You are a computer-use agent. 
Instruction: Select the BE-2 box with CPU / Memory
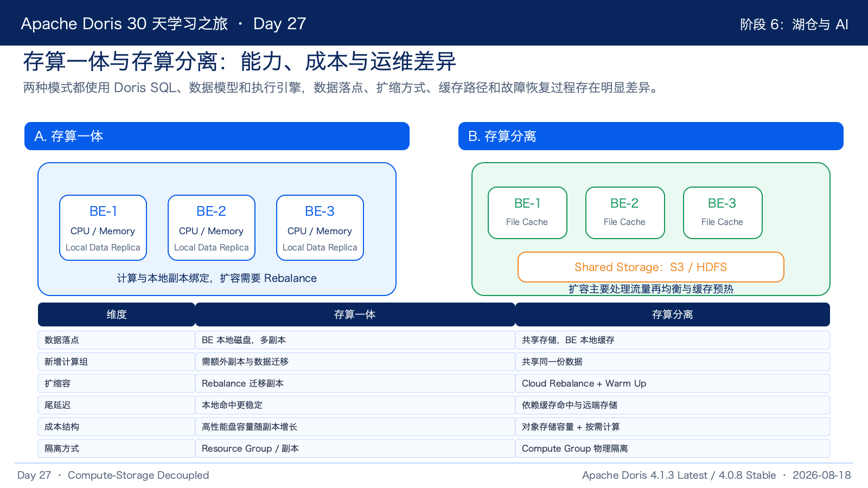click(212, 228)
